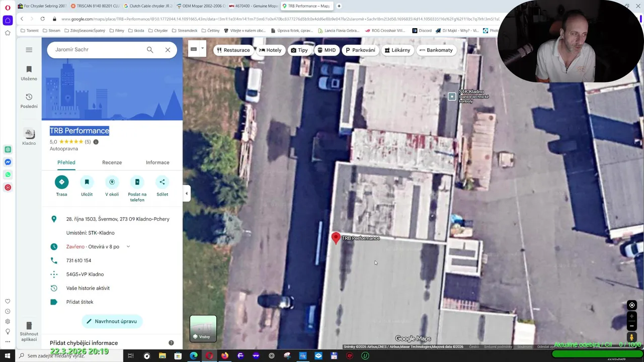Click the STK Kladno map marker
The image size is (644, 362).
(452, 97)
